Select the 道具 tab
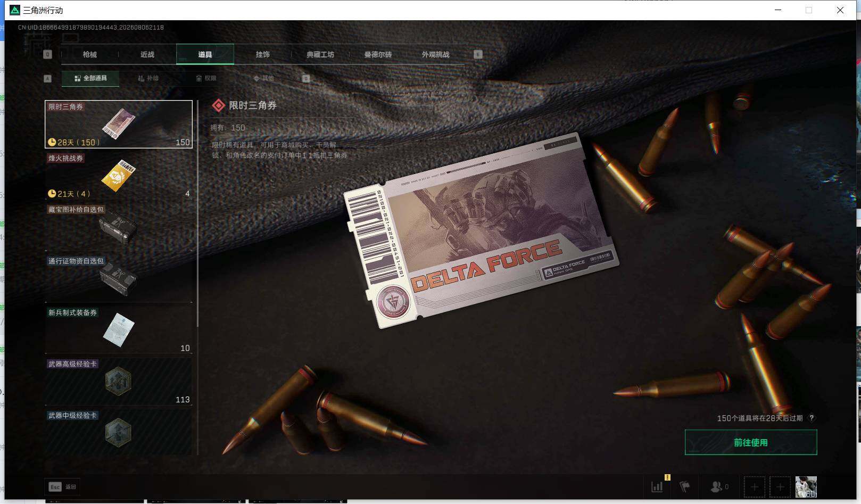 pos(205,54)
